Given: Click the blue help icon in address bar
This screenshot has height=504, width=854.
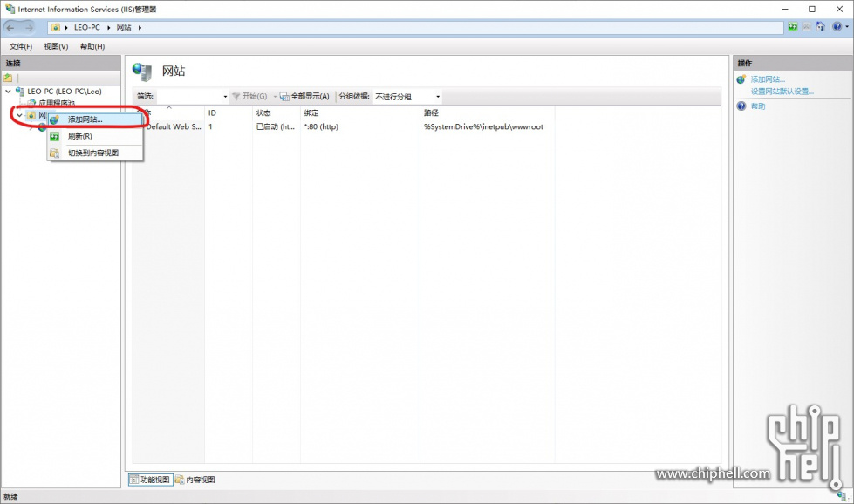Looking at the screenshot, I should (x=836, y=27).
